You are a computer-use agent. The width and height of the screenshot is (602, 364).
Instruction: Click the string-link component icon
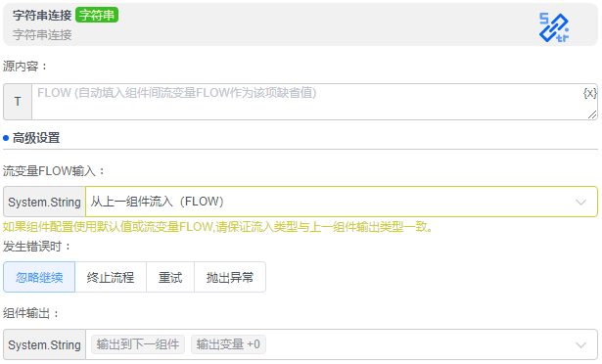[554, 27]
